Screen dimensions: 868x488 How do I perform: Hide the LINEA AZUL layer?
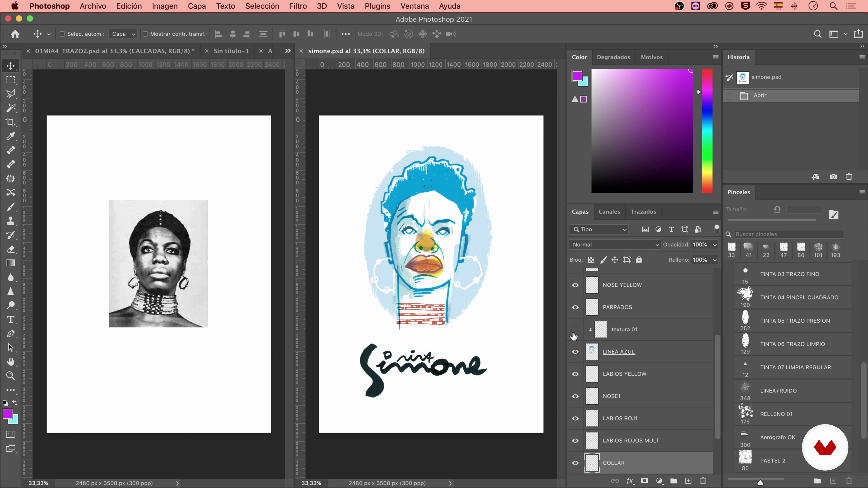coord(575,352)
